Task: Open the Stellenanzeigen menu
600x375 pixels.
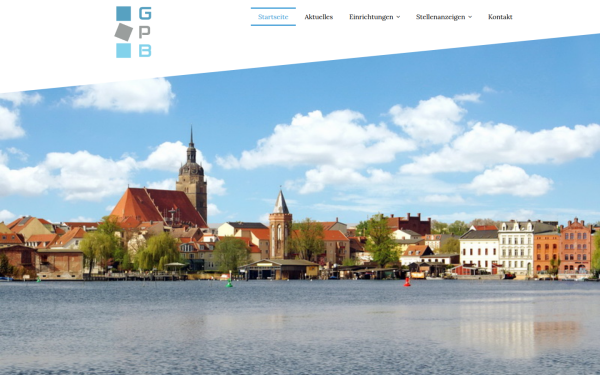Action: pos(440,17)
